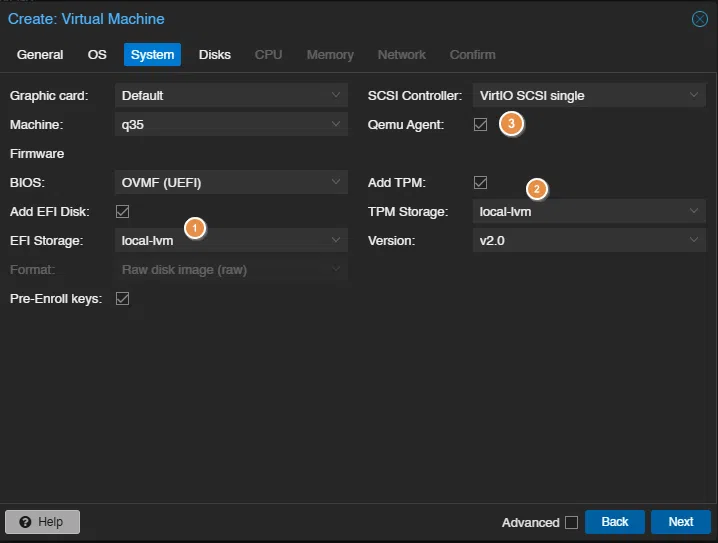Image resolution: width=718 pixels, height=543 pixels.
Task: Disable the Add EFI Disk checkbox
Action: point(123,211)
